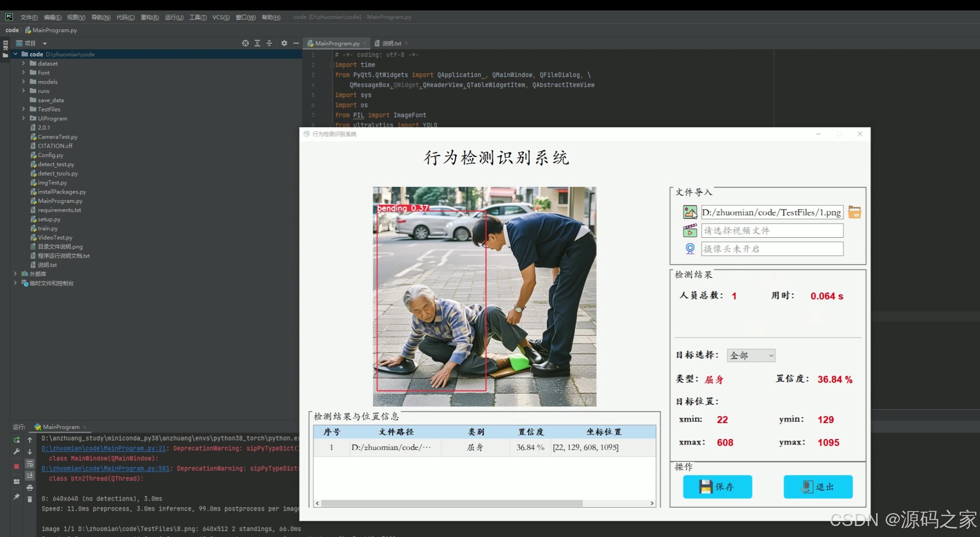Click the 保存 save button
Viewport: 980px width, 537px height.
click(x=717, y=487)
